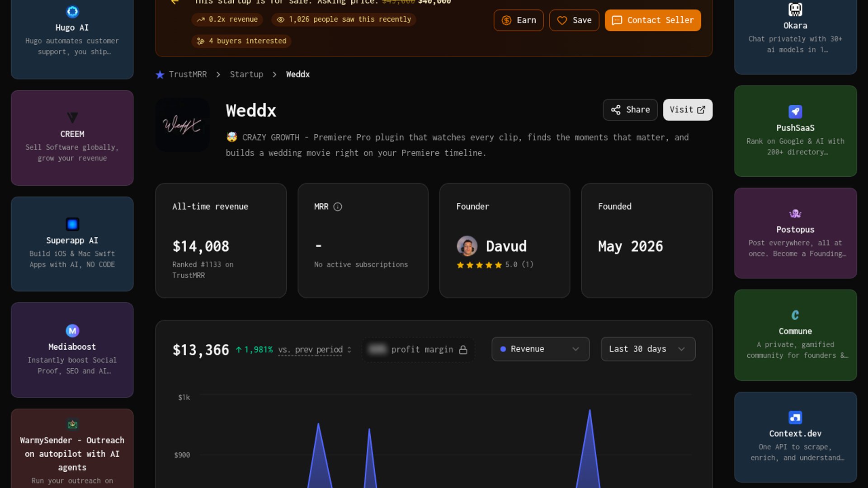Click the Superapp AI blue icon

[x=72, y=224]
